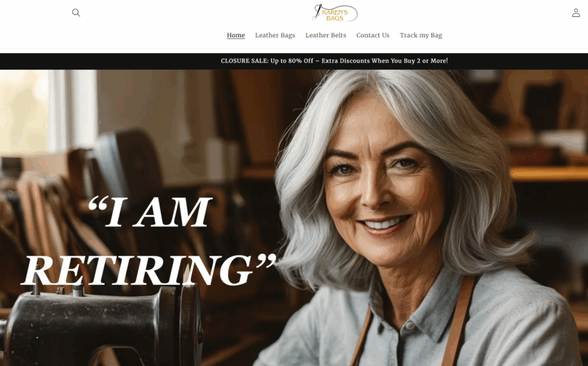Open the Leather Belts page
The width and height of the screenshot is (588, 366).
click(x=326, y=35)
